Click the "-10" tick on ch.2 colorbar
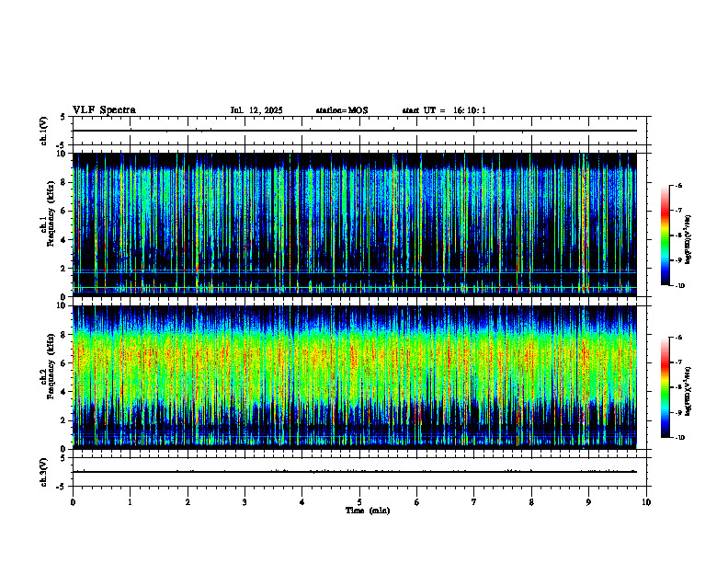The height and width of the screenshot is (563, 728). click(679, 438)
